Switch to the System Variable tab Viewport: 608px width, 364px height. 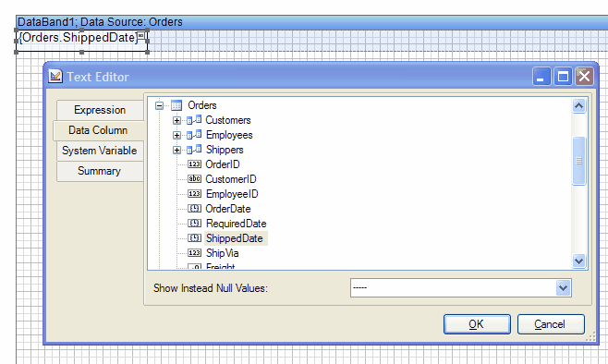pyautogui.click(x=100, y=151)
